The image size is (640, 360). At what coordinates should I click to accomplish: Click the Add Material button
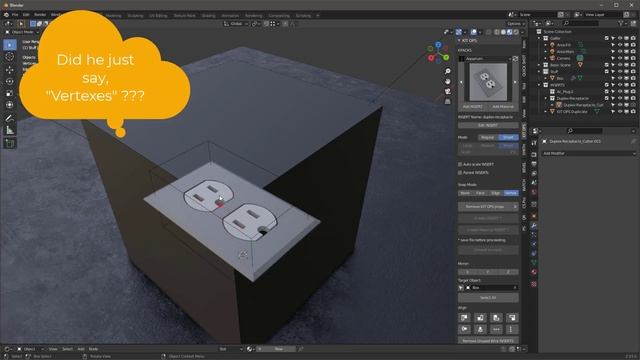click(x=503, y=107)
